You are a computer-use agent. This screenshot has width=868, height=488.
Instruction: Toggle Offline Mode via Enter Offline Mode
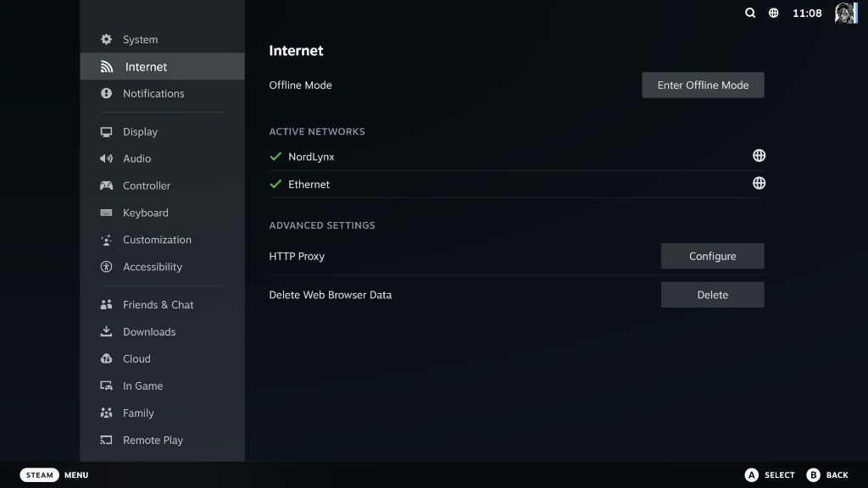[703, 85]
